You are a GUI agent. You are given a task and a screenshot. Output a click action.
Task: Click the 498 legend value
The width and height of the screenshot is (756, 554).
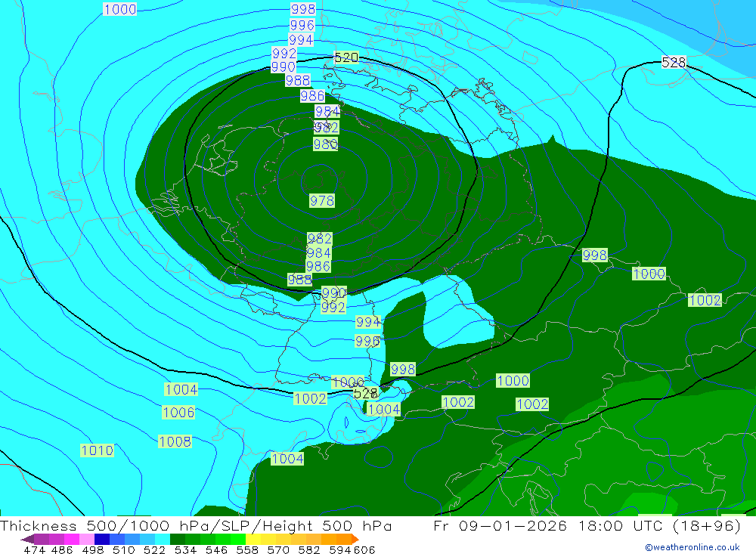coord(93,549)
